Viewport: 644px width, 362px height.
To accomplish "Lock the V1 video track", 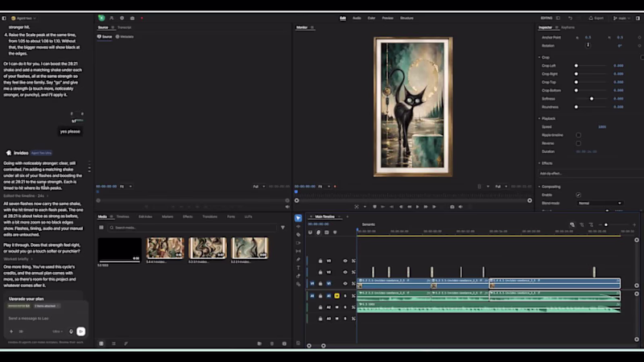I will [320, 284].
